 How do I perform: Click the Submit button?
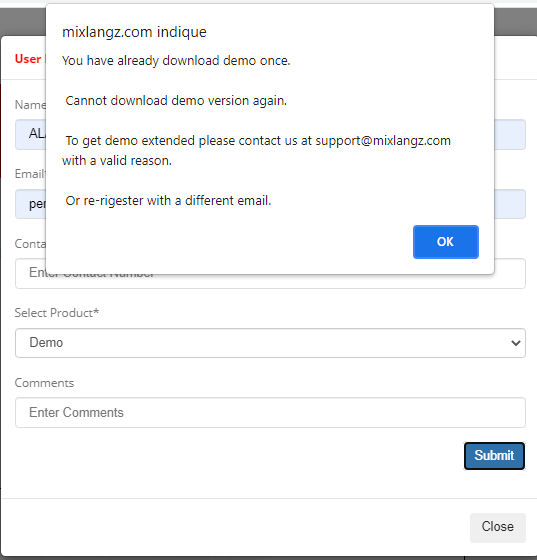494,456
